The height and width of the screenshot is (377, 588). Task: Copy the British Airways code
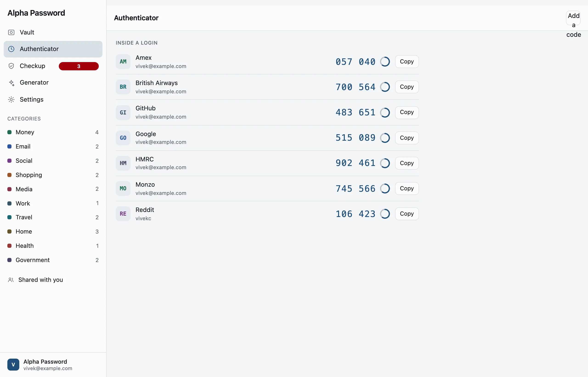407,87
